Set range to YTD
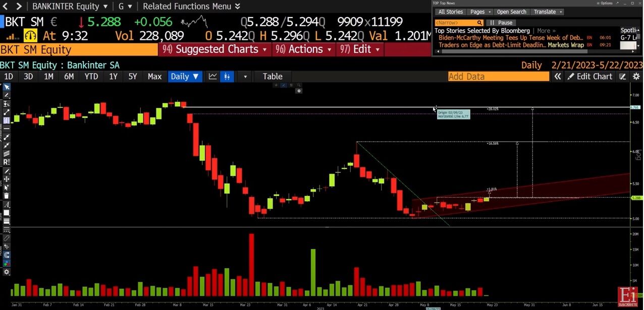 91,77
